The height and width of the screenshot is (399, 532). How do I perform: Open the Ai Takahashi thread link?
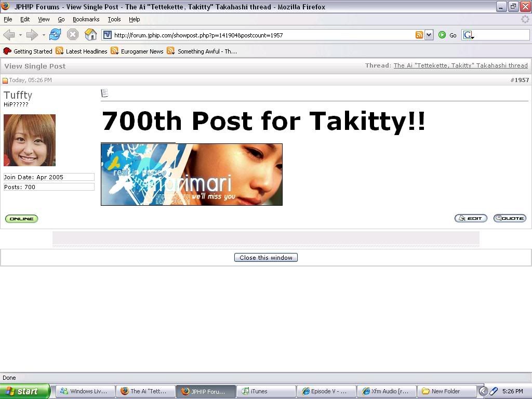(x=460, y=65)
